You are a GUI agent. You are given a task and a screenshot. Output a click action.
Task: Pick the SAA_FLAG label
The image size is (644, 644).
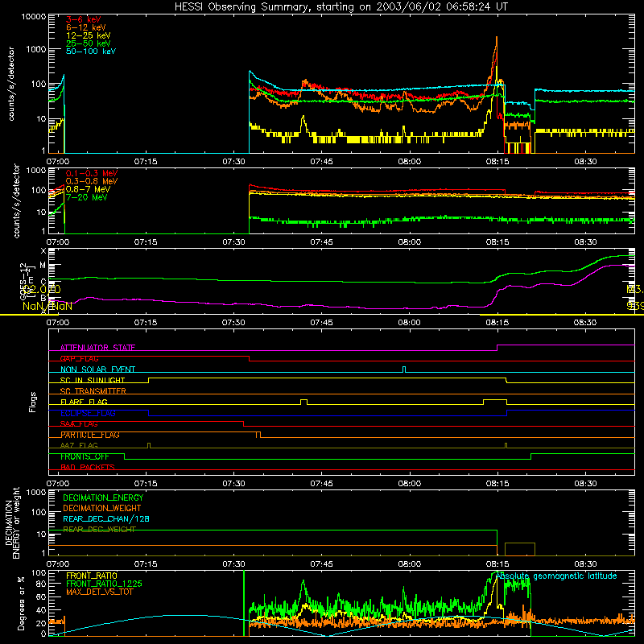coord(79,424)
